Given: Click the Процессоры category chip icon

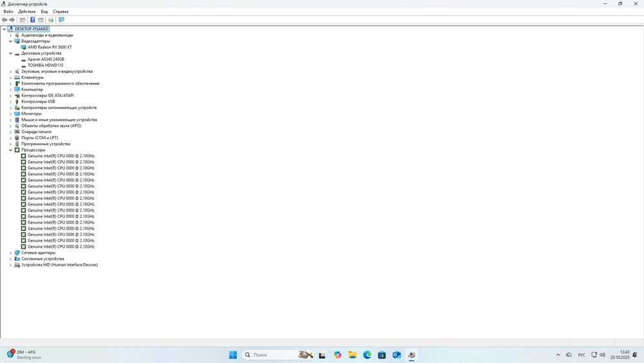Looking at the screenshot, I should tap(17, 150).
